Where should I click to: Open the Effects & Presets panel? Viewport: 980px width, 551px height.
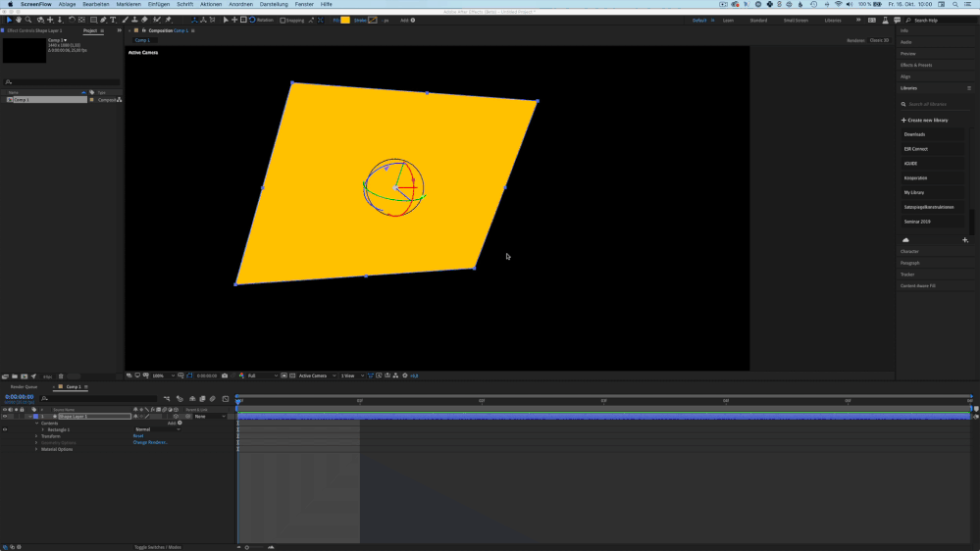(x=915, y=65)
